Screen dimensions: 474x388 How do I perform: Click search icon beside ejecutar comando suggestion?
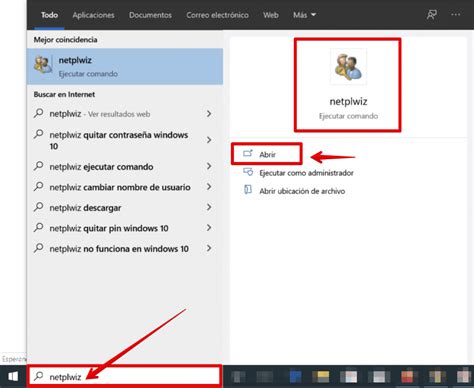coord(39,166)
